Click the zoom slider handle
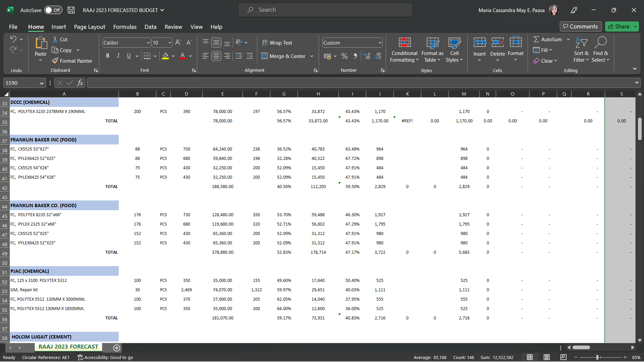 pos(597,357)
